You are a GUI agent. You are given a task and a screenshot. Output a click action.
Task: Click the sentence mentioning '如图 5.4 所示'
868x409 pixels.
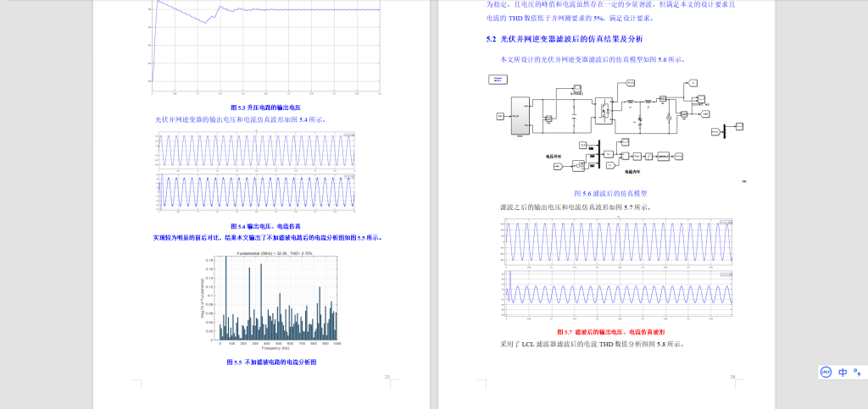(240, 119)
